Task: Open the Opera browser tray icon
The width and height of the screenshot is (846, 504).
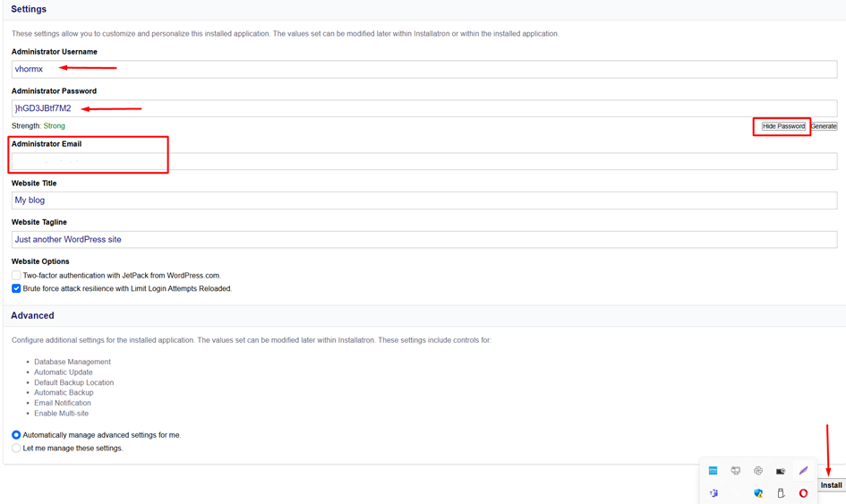Action: (803, 493)
